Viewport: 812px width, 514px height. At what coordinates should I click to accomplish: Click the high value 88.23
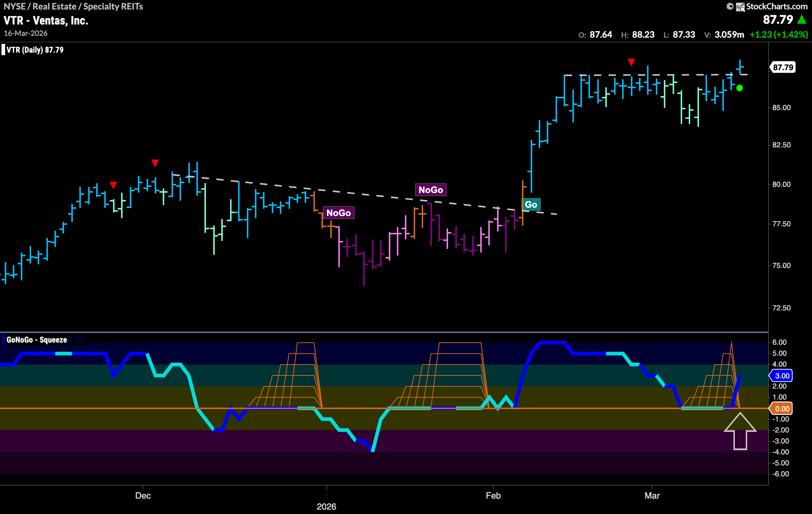coord(643,35)
